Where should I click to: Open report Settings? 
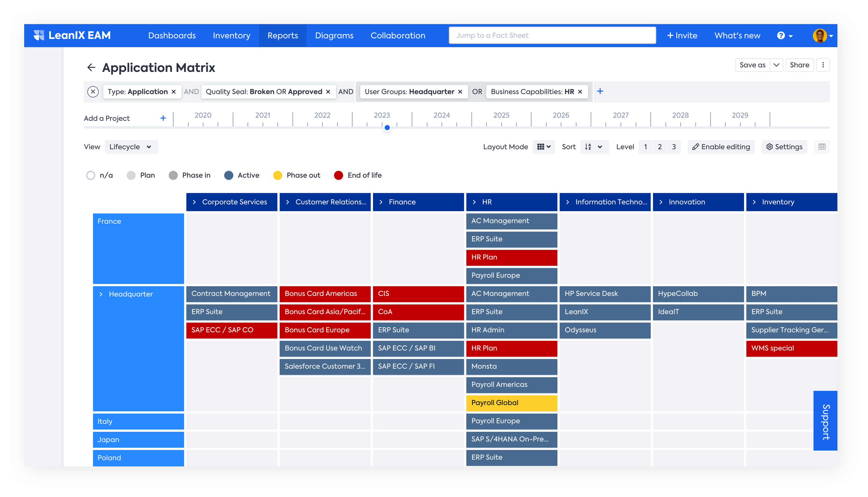(x=784, y=147)
